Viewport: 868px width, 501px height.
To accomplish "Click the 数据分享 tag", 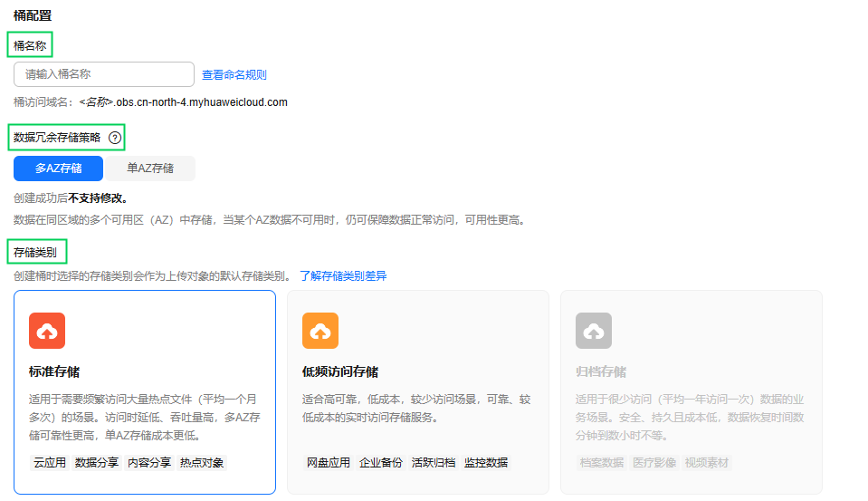I will pos(96,463).
